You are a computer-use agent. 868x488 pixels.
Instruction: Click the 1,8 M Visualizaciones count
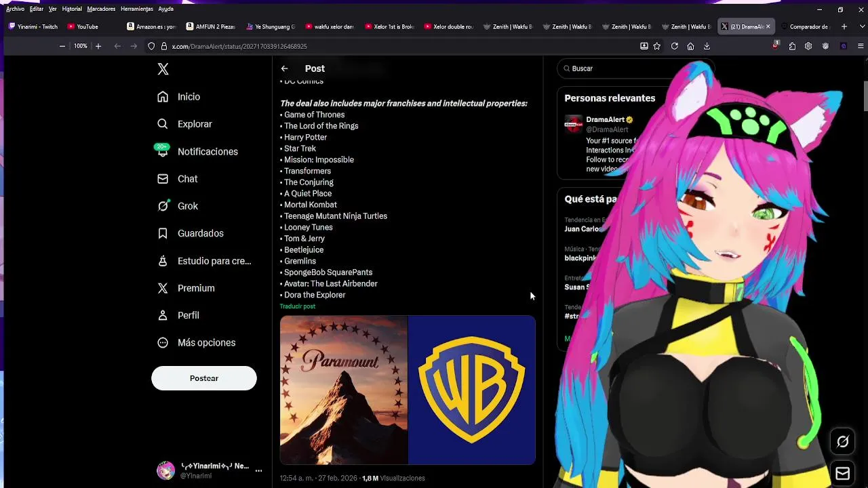[x=393, y=479]
